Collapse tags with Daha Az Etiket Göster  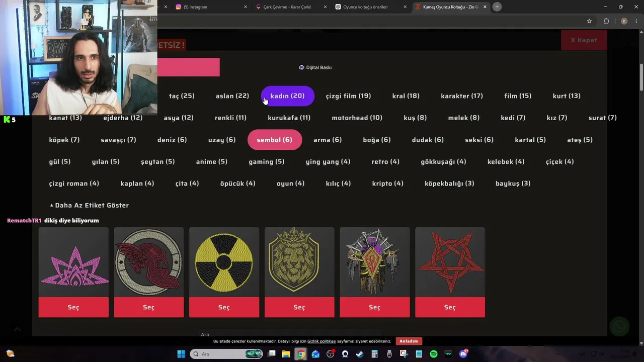point(89,205)
